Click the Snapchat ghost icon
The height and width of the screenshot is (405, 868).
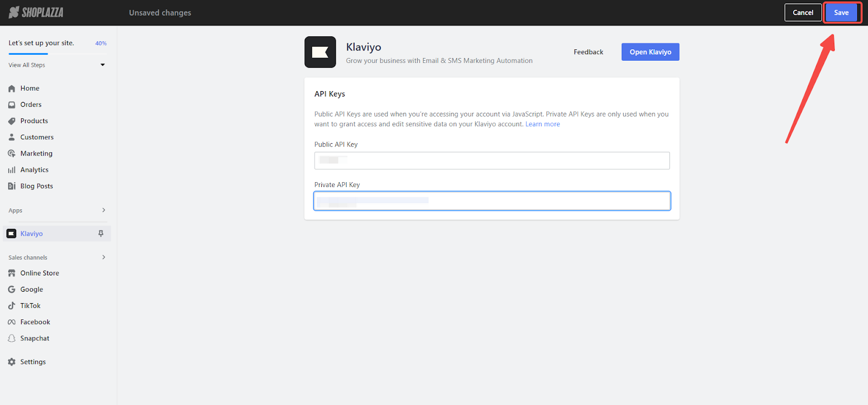[x=11, y=338]
